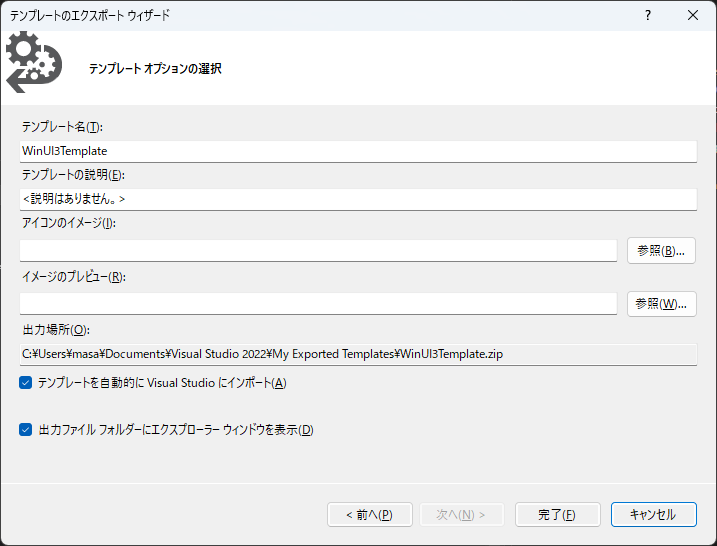Close the template export wizard dialog
Viewport: 717px width, 546px height.
(693, 15)
